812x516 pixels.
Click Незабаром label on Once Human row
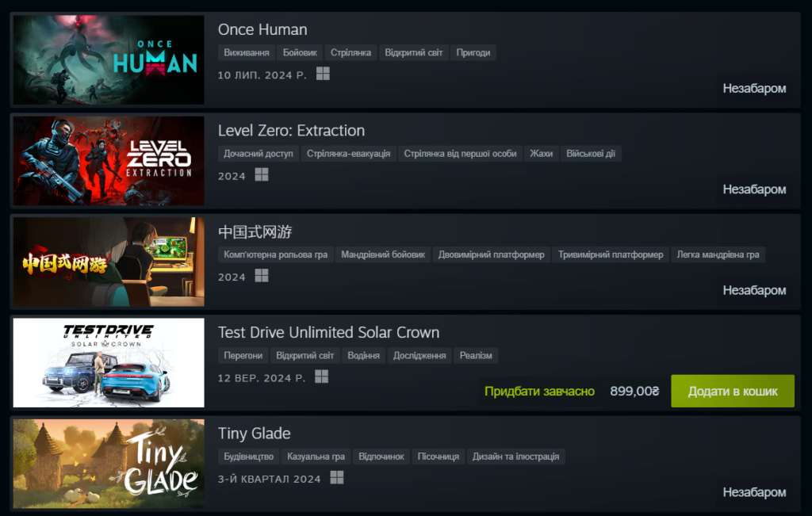pos(754,89)
